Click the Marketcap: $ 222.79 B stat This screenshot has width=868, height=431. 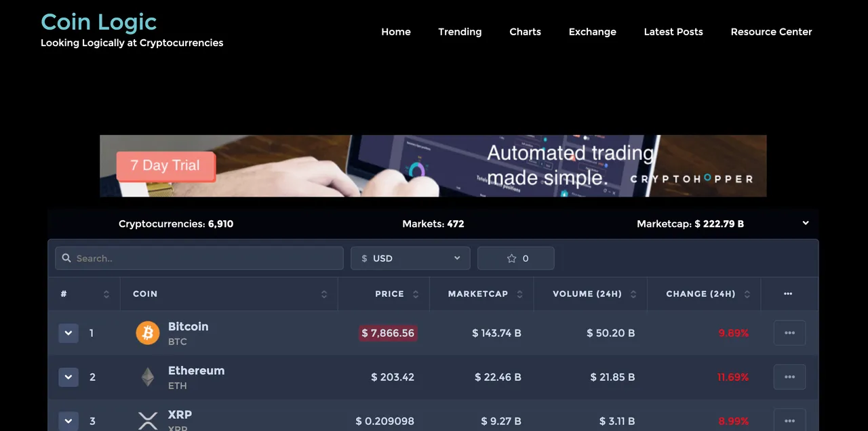[690, 224]
